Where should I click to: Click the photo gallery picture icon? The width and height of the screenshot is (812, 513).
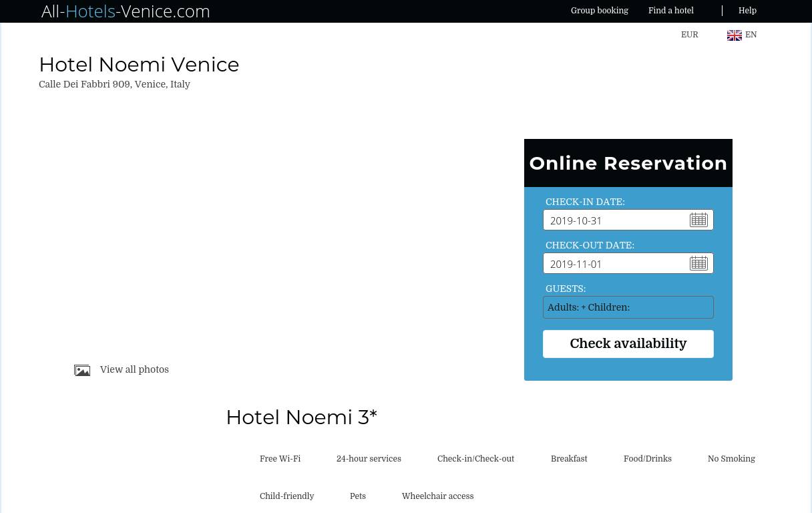(82, 370)
